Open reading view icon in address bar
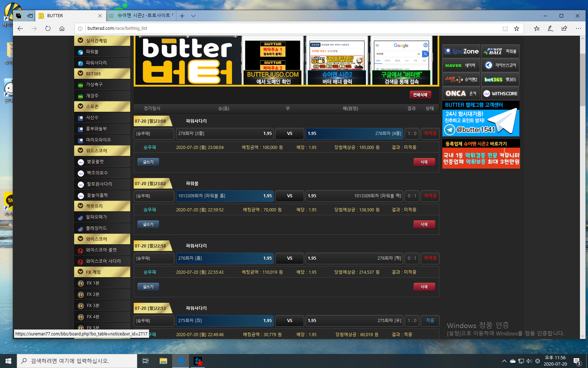This screenshot has height=368, width=588. tap(505, 28)
